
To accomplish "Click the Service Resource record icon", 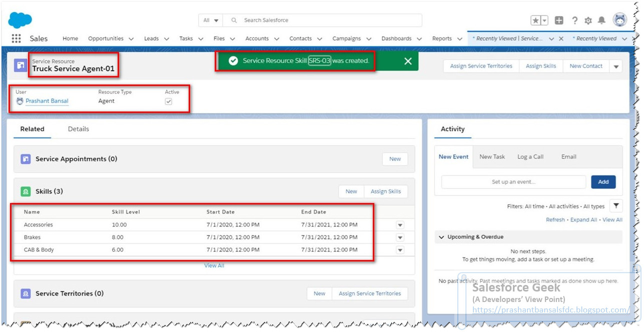I will click(21, 65).
